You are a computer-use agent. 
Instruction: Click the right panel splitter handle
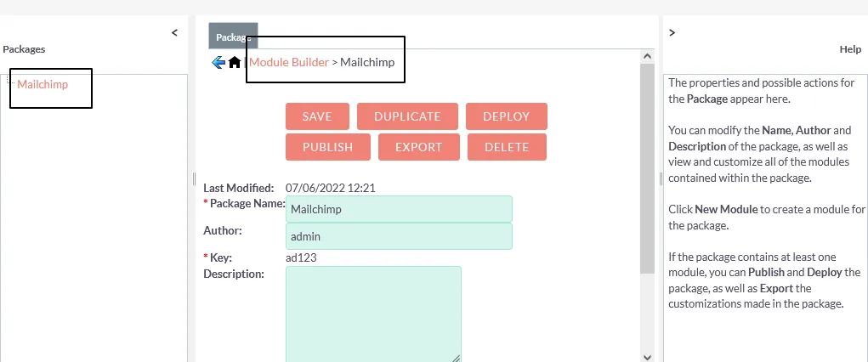point(661,178)
